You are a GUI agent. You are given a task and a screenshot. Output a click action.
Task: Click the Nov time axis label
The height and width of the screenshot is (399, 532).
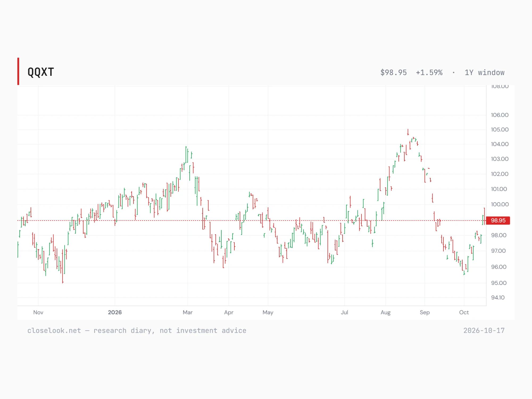pos(38,313)
